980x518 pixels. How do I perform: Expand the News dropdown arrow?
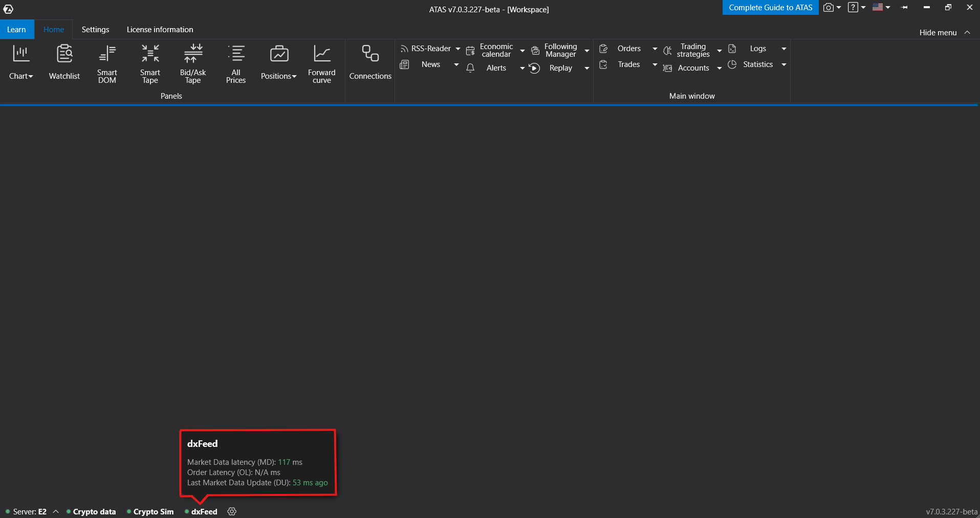coord(456,65)
